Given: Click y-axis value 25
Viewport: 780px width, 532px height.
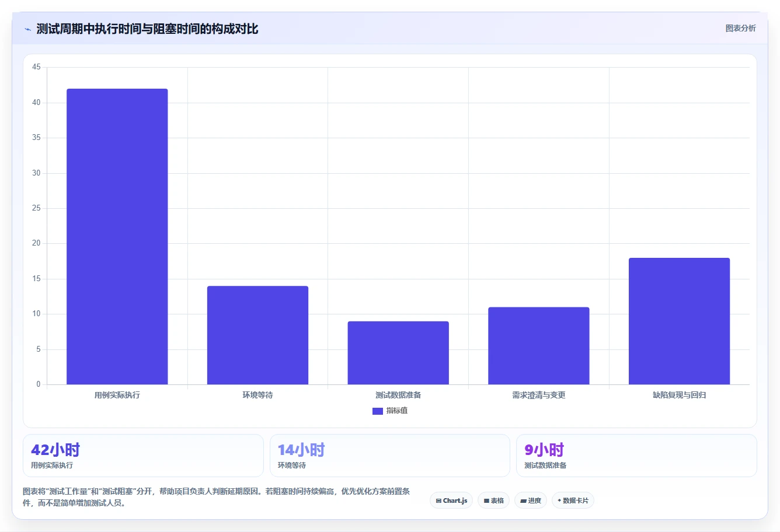Looking at the screenshot, I should point(36,208).
